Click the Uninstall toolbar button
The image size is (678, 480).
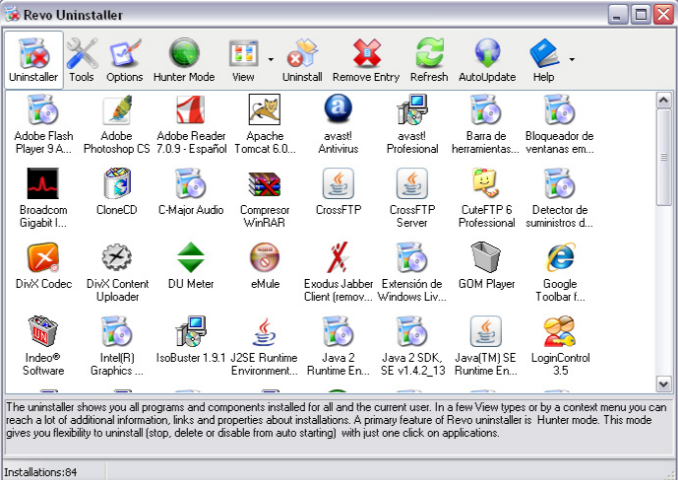pos(302,60)
